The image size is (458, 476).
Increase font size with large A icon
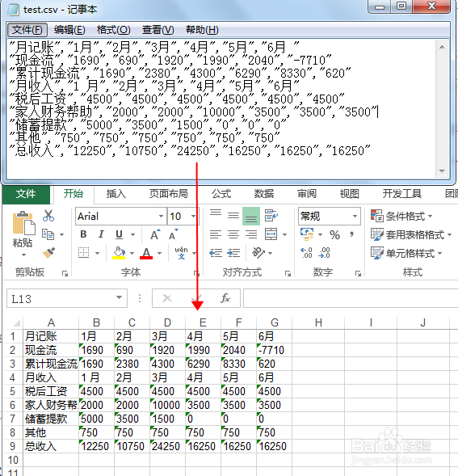[x=155, y=234]
